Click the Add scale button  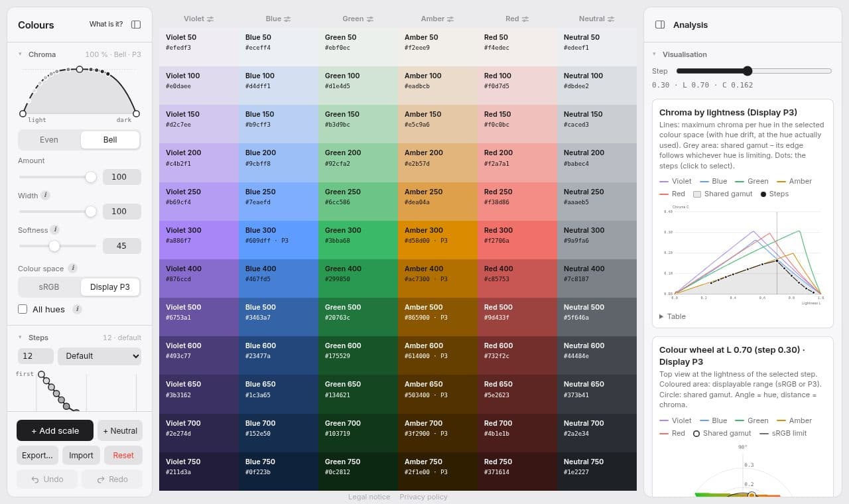54,430
